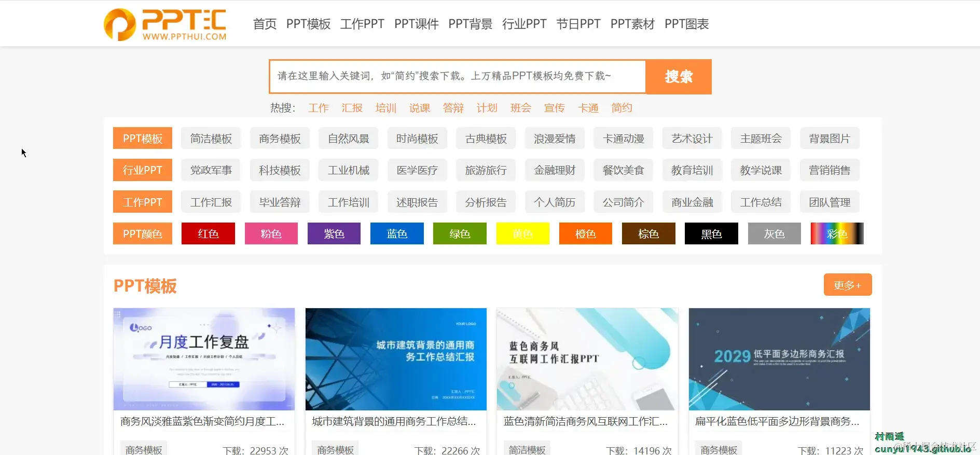The height and width of the screenshot is (455, 980).
Task: Open PPT图表 navigation item
Action: pos(686,24)
